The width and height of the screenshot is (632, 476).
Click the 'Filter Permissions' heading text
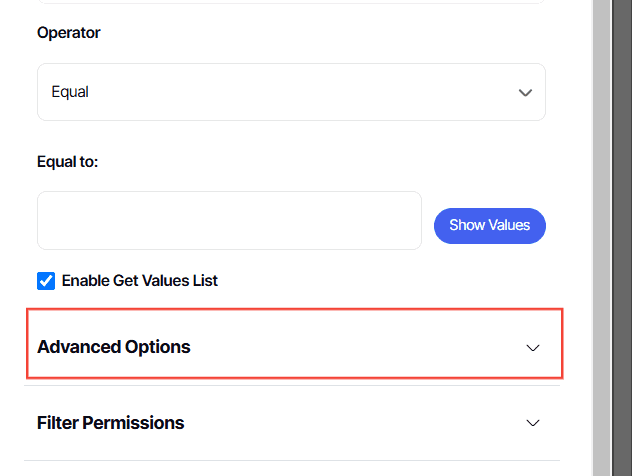point(110,423)
